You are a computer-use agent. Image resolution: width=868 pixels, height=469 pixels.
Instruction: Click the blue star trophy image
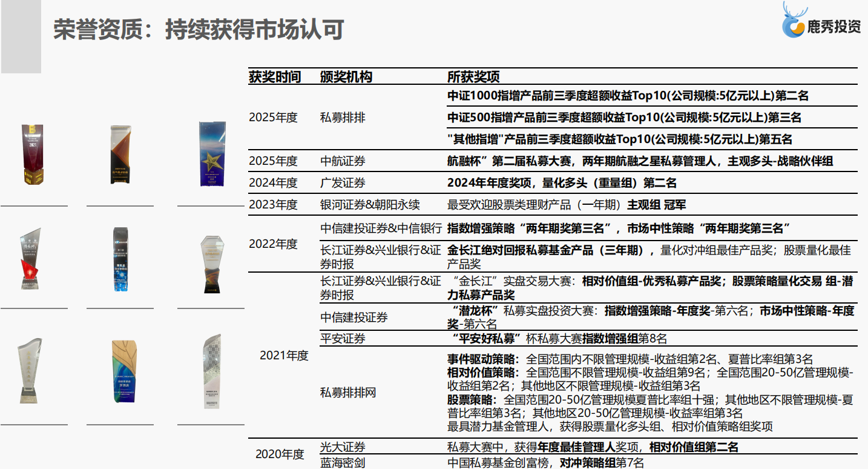(x=211, y=155)
